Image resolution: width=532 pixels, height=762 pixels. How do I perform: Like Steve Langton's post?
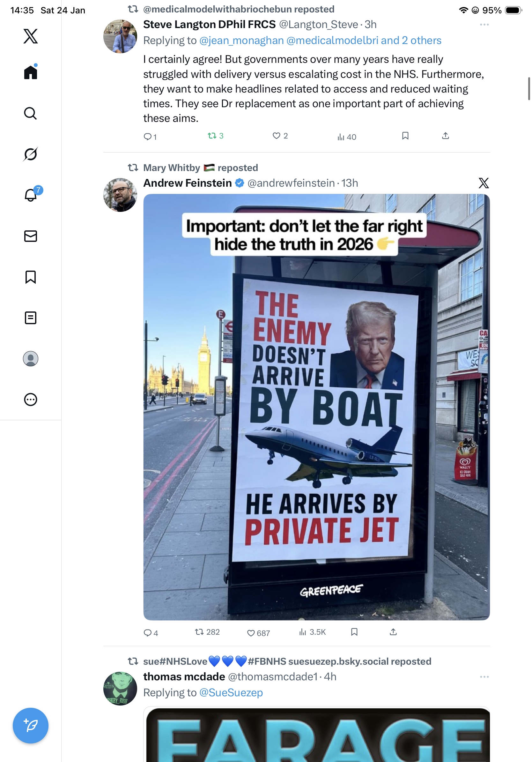pos(276,136)
